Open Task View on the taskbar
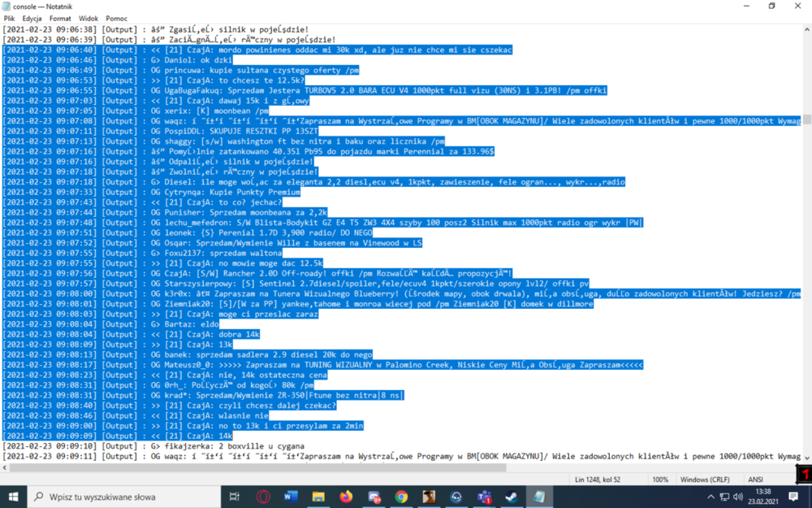This screenshot has width=812, height=508. point(234,497)
